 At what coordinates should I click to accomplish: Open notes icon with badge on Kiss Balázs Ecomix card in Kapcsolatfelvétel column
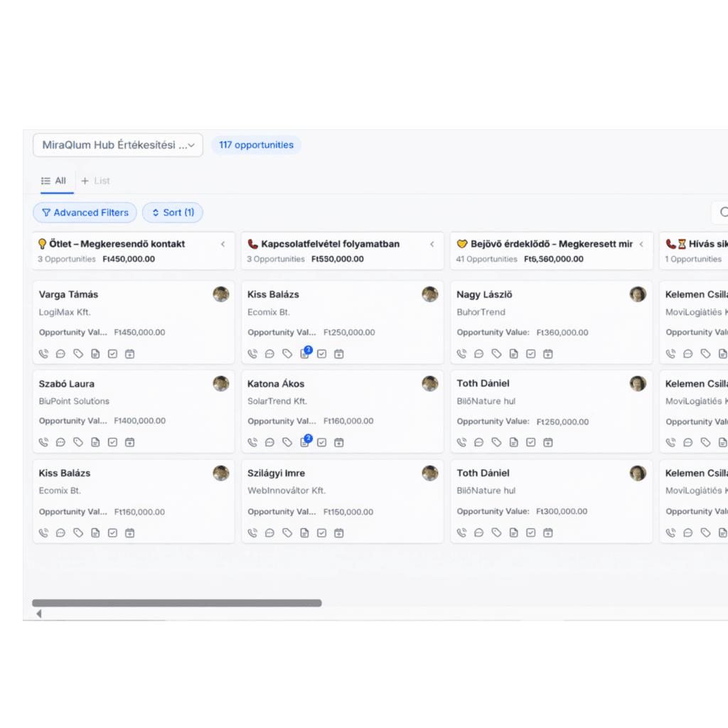point(306,353)
